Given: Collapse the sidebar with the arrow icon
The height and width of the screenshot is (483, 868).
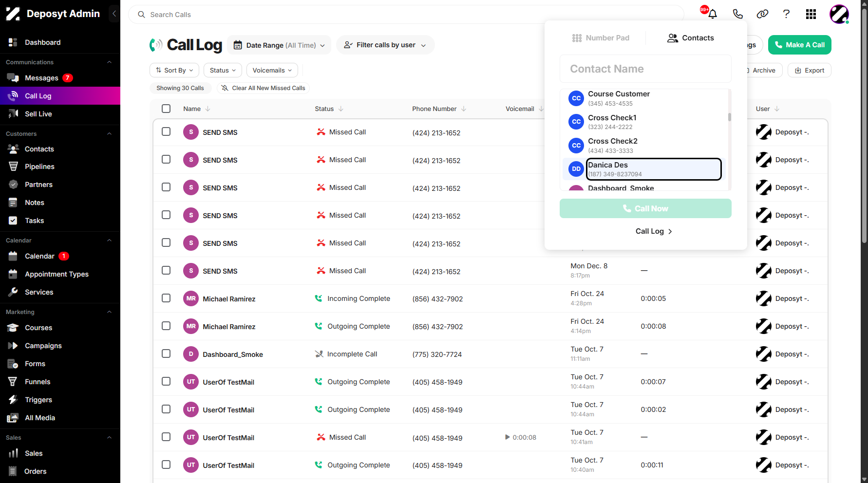Looking at the screenshot, I should [114, 14].
